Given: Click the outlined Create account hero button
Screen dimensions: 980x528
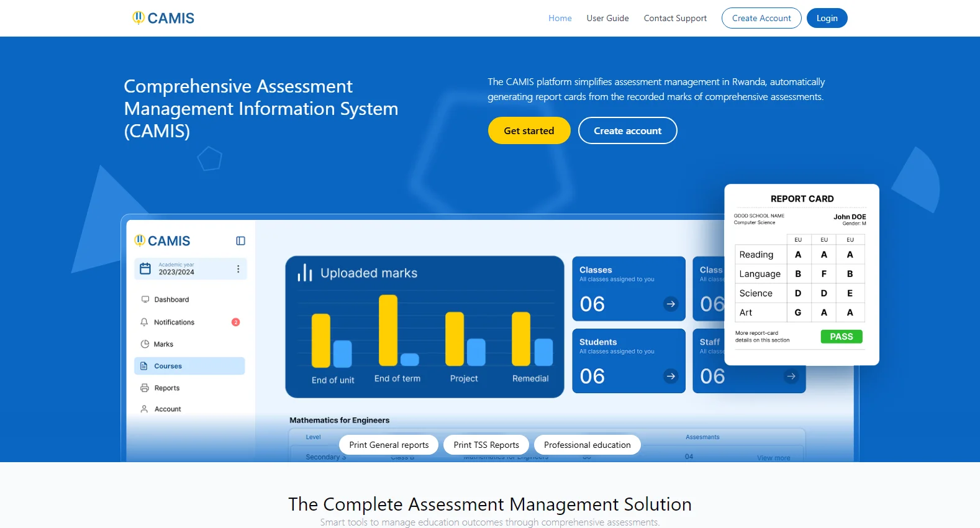Looking at the screenshot, I should (x=627, y=130).
